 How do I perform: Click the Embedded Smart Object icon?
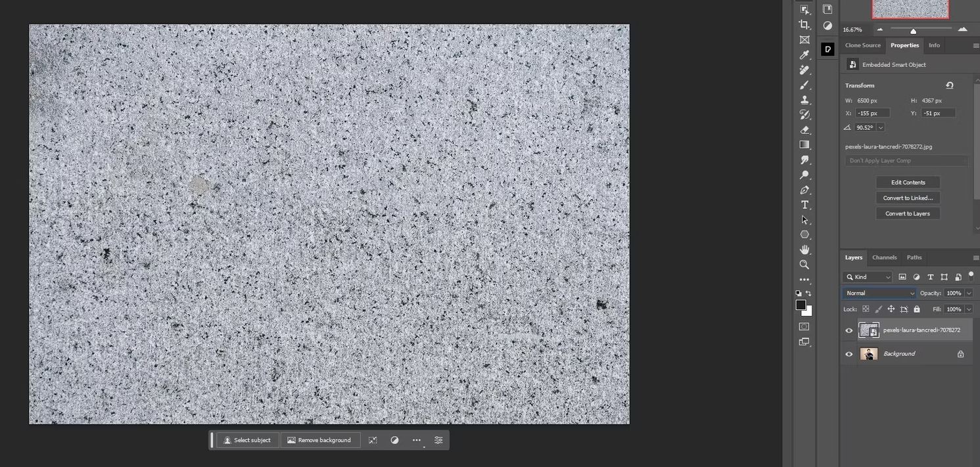(x=852, y=64)
